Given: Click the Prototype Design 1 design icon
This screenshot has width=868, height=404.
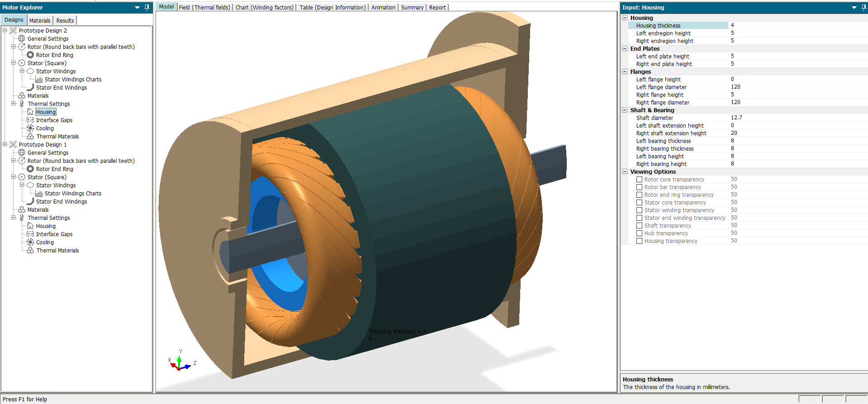Looking at the screenshot, I should click(13, 144).
